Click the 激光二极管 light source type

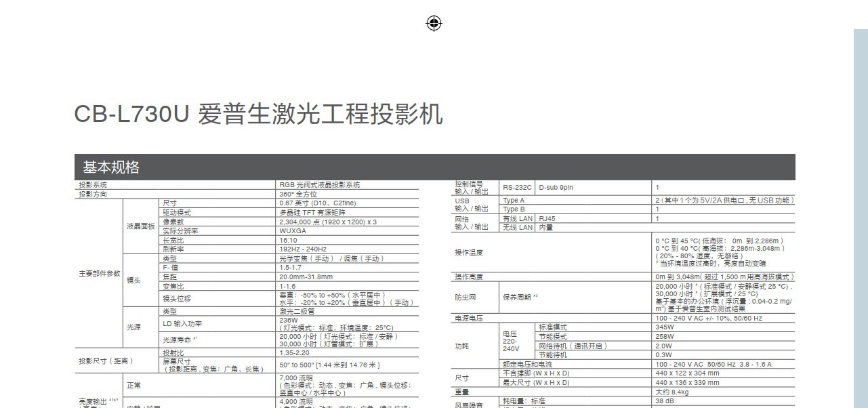tap(297, 311)
